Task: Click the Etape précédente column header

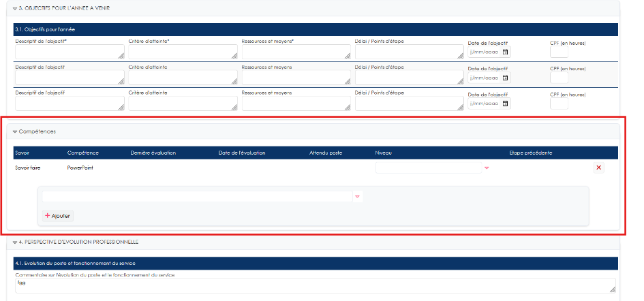Action: point(531,153)
